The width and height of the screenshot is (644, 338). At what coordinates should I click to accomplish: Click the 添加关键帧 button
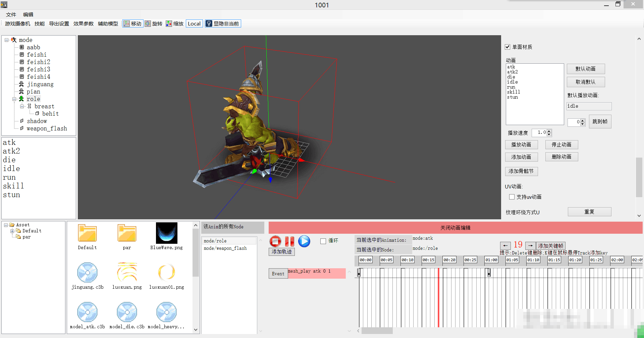551,246
